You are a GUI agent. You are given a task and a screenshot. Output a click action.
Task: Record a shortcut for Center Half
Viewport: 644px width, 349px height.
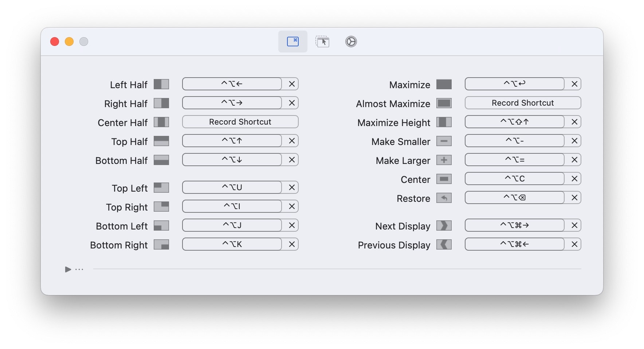pyautogui.click(x=240, y=122)
